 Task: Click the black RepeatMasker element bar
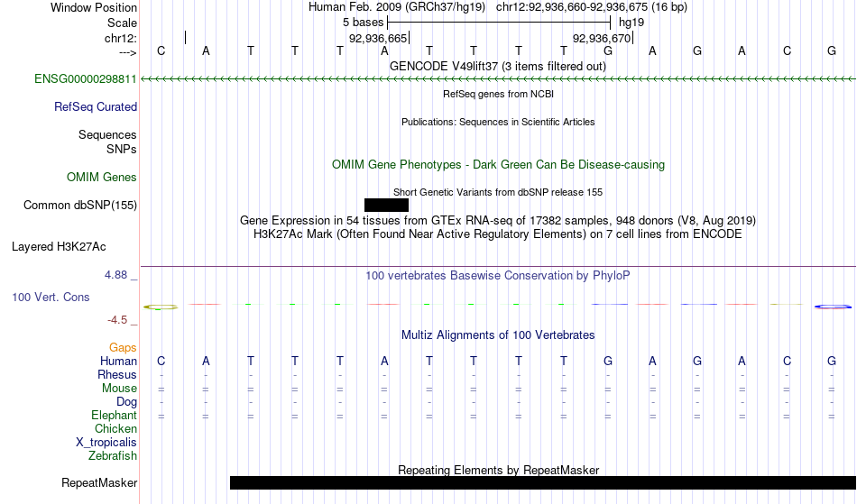tap(543, 482)
